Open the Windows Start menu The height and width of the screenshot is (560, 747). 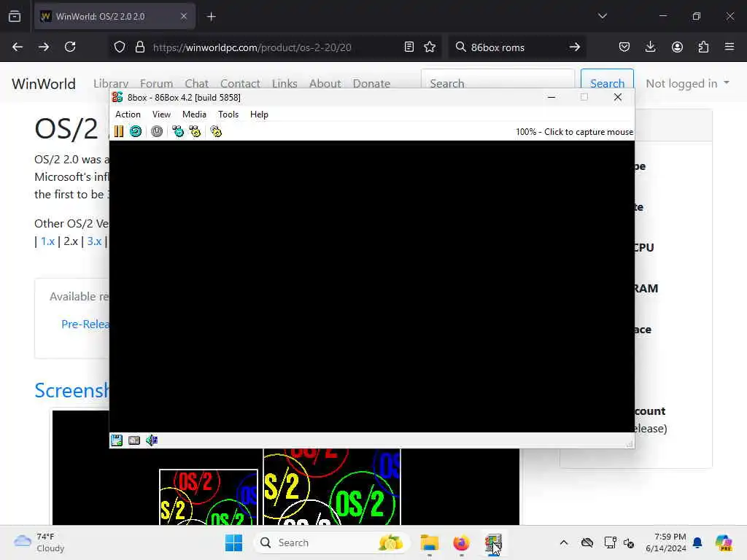(233, 542)
